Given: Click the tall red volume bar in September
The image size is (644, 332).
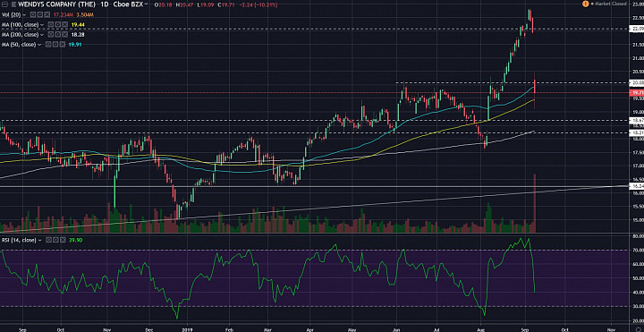Looking at the screenshot, I should (x=535, y=203).
